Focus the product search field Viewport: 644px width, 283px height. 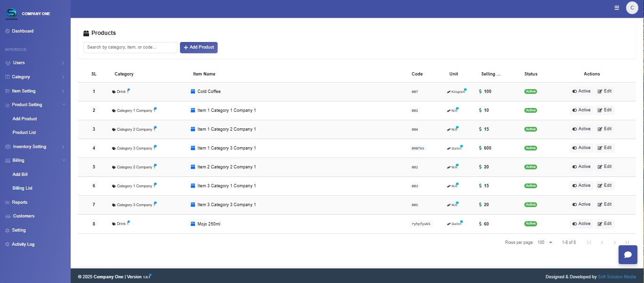pyautogui.click(x=130, y=48)
